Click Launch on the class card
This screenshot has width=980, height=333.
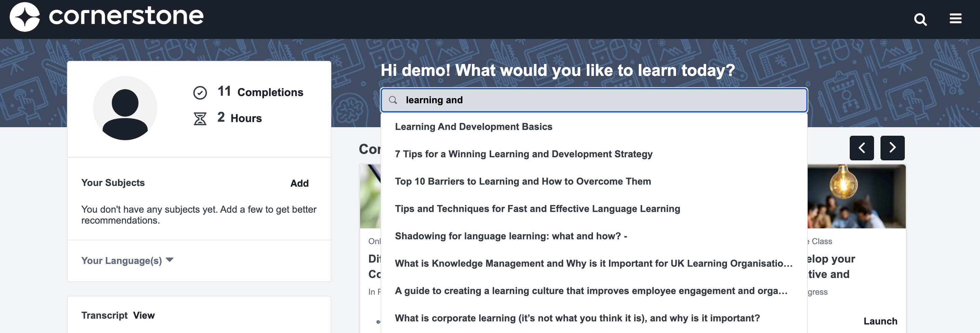[880, 321]
